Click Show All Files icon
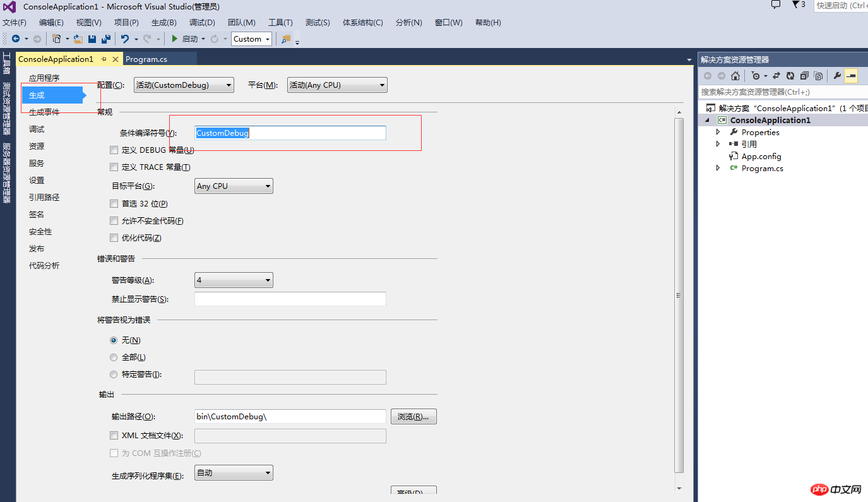Image resolution: width=868 pixels, height=502 pixels. pos(818,76)
